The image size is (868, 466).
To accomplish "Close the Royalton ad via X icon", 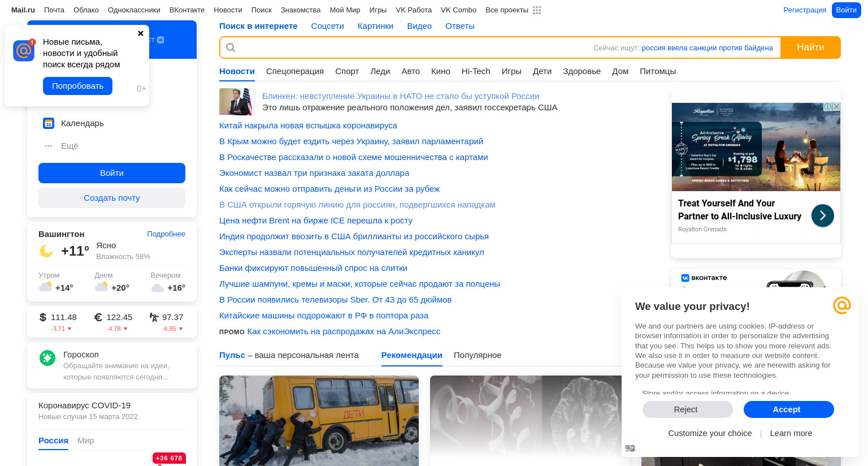I will [836, 106].
